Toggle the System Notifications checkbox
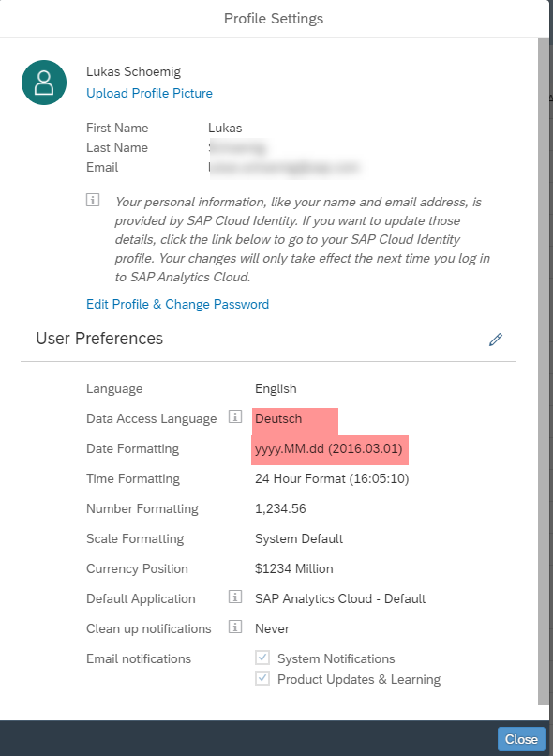The image size is (553, 756). pyautogui.click(x=262, y=658)
